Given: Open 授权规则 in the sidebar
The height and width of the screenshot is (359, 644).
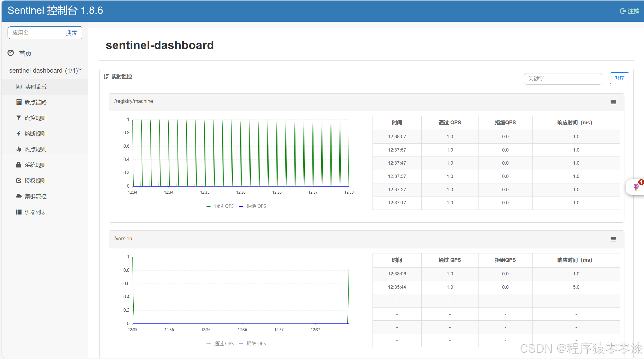Looking at the screenshot, I should (x=45, y=181).
